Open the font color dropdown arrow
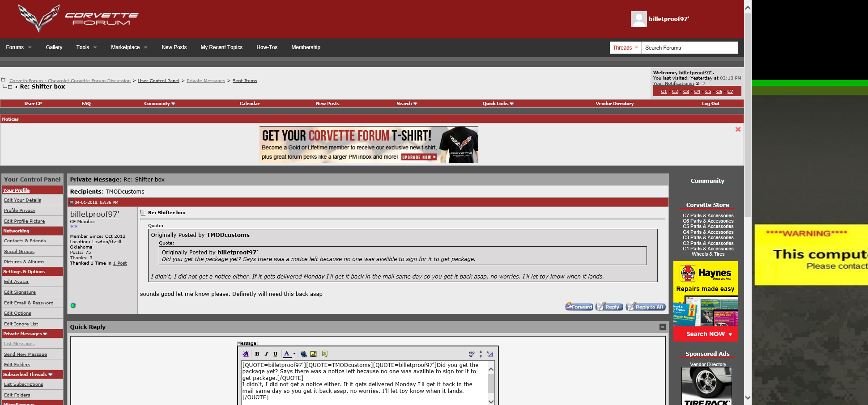Viewport: 868px width, 405px height. 294,354
